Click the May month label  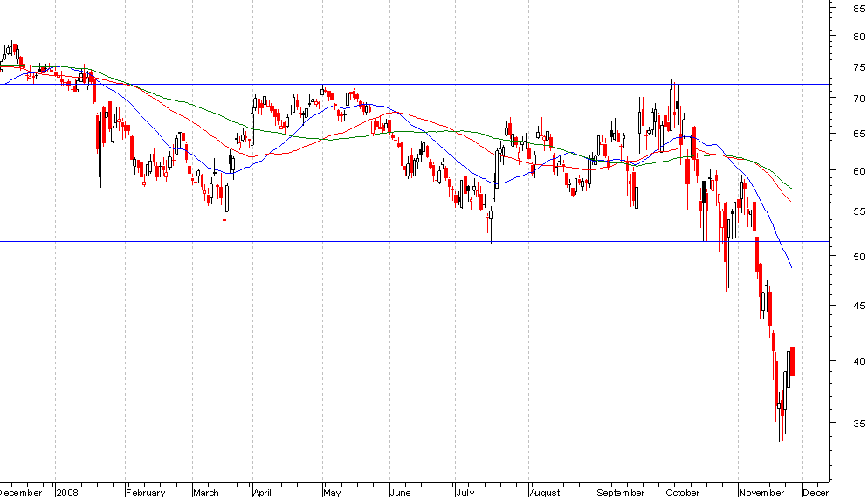pos(332,492)
